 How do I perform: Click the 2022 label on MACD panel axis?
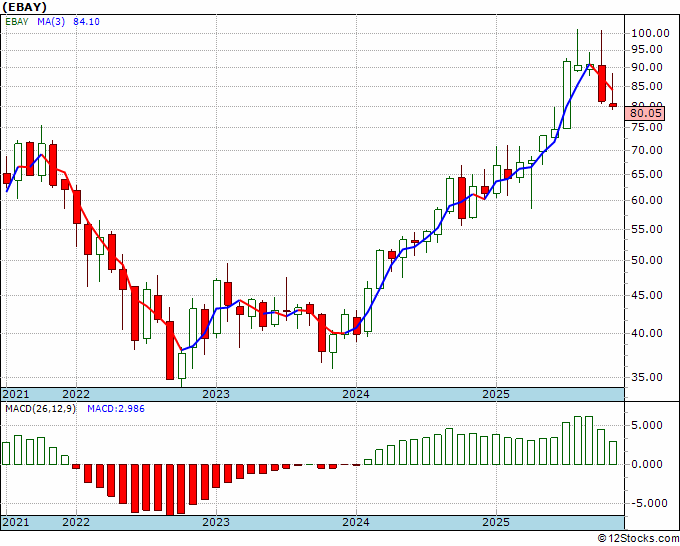76,522
